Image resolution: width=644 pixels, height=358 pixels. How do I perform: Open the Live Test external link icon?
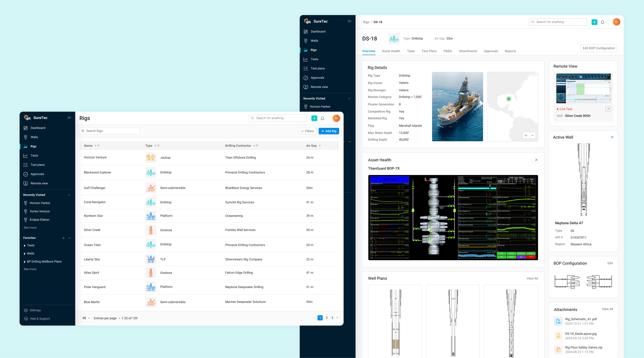tap(608, 109)
